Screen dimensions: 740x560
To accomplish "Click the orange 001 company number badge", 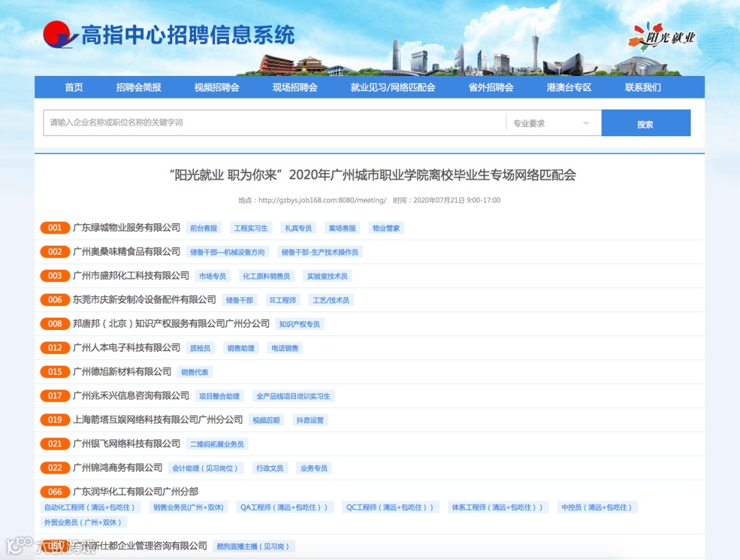I will point(55,228).
